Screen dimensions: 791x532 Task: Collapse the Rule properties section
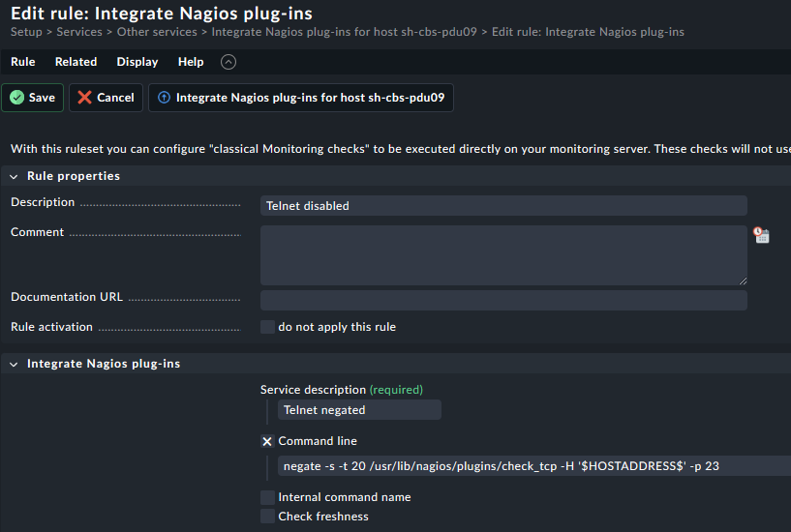point(15,176)
